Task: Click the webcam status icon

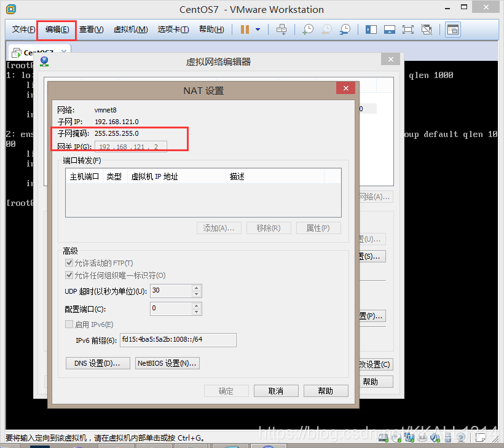Action: pos(461,438)
